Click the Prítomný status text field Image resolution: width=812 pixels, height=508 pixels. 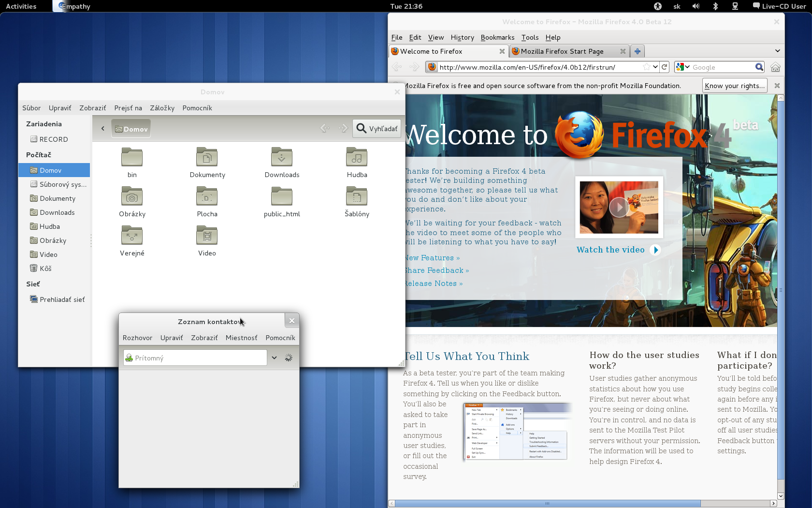(x=195, y=358)
